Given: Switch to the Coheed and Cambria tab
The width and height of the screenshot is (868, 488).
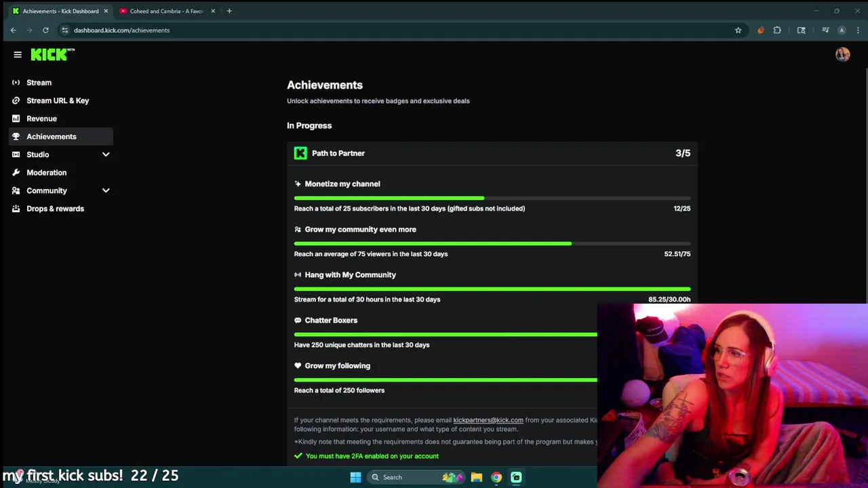Looking at the screenshot, I should pos(167,11).
